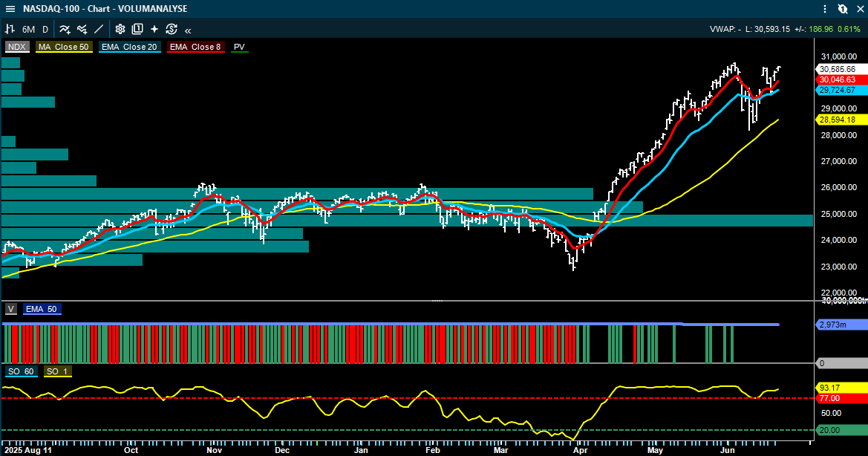
Task: Click the VWAP readout in toolbar
Action: pos(725,29)
